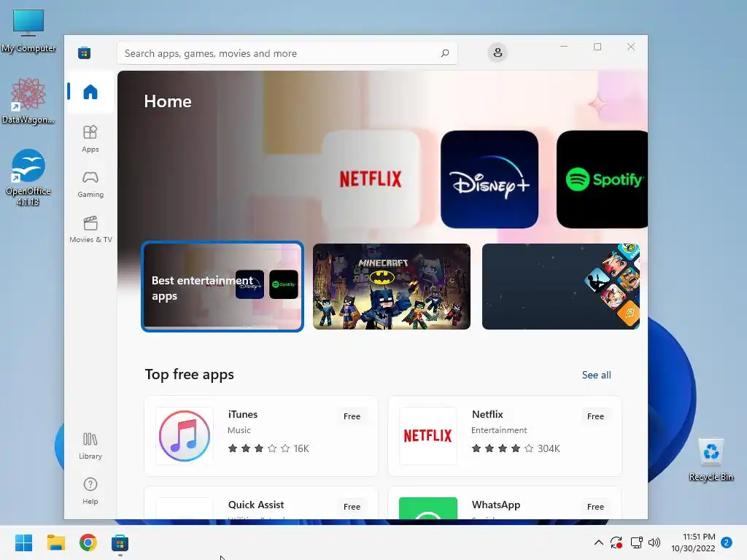Image resolution: width=747 pixels, height=560 pixels.
Task: Click the iTunes app icon
Action: pos(185,436)
